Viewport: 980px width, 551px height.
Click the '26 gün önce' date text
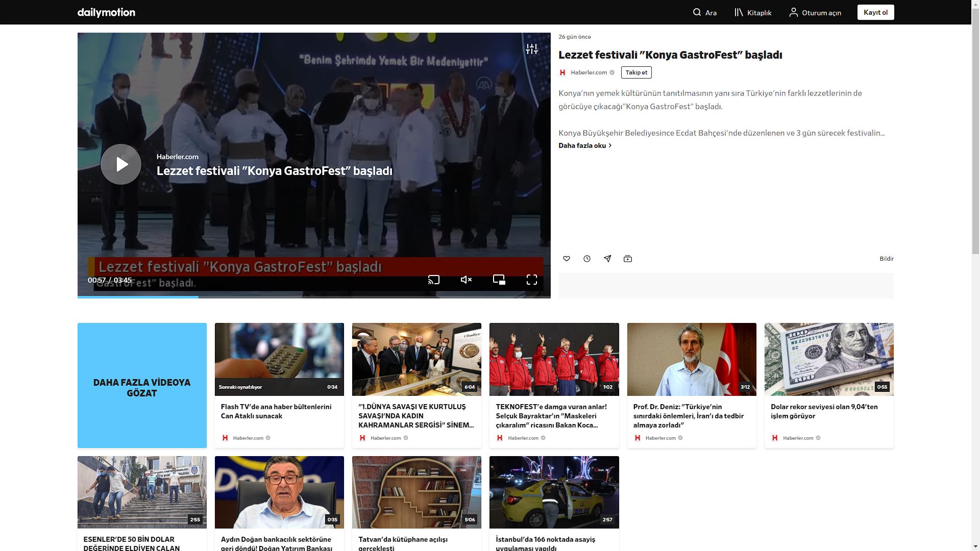(575, 37)
